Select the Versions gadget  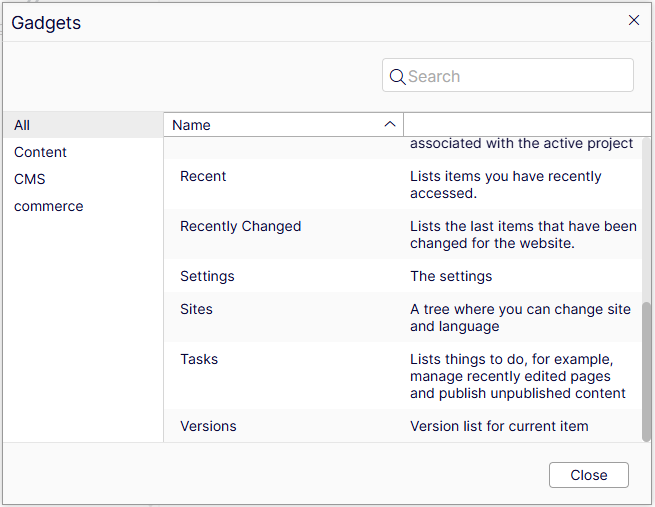coord(208,426)
